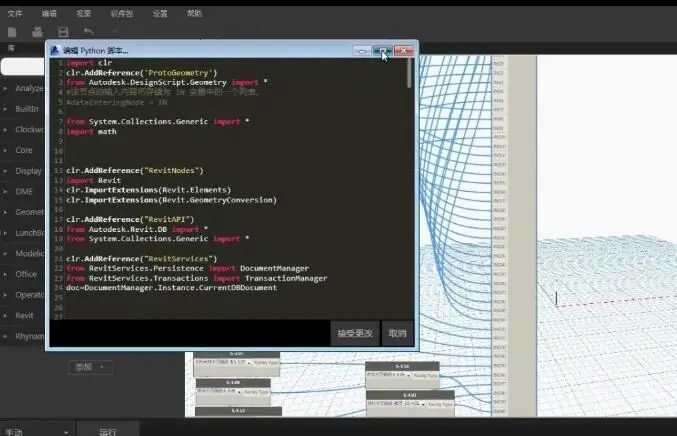Click line clr.ImportExtensions(Revit.Elements)
This screenshot has height=436, width=677.
click(149, 190)
